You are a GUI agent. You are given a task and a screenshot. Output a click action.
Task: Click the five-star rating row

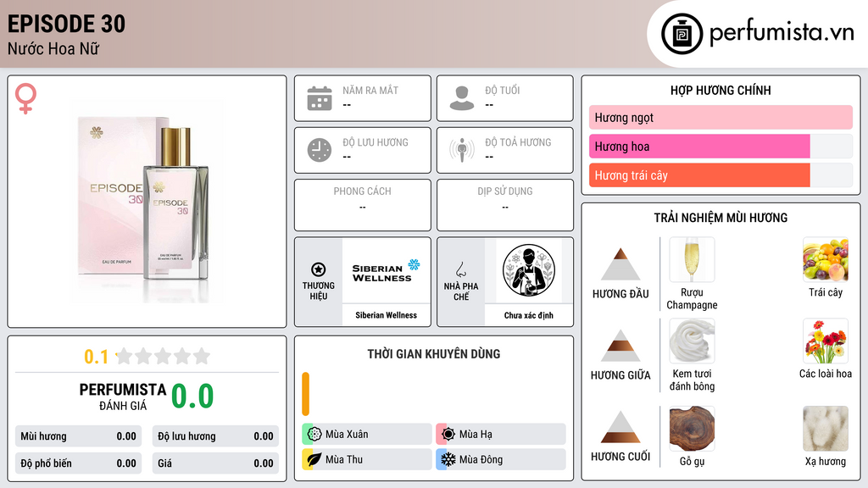click(163, 356)
